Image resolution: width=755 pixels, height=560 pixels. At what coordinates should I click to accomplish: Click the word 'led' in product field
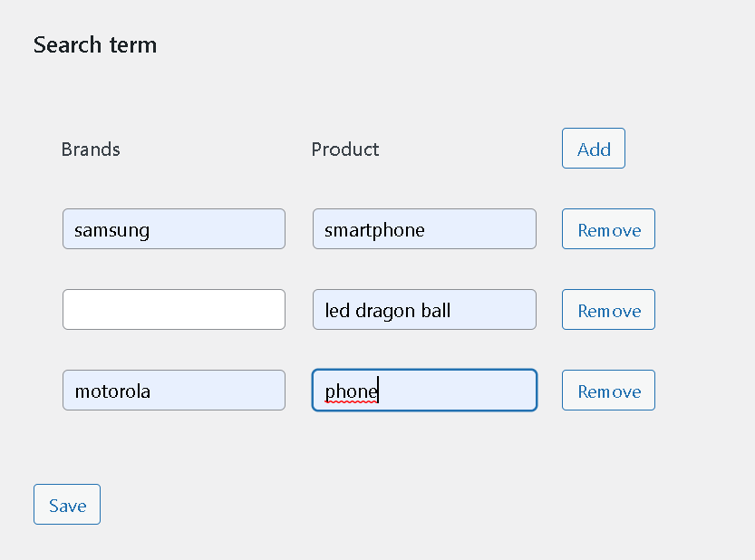pyautogui.click(x=337, y=311)
